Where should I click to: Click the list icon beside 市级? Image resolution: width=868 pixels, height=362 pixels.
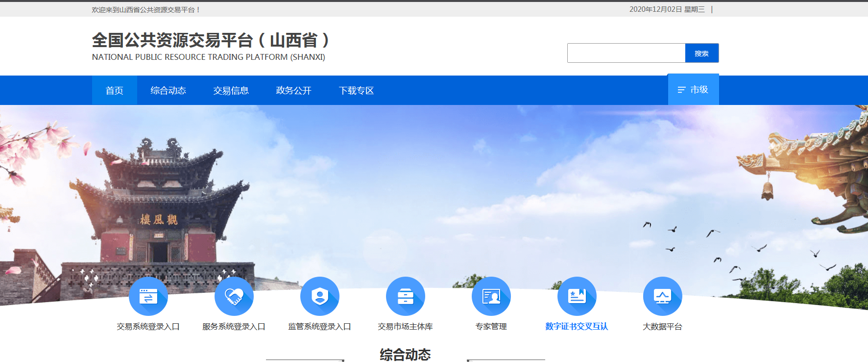tap(681, 90)
